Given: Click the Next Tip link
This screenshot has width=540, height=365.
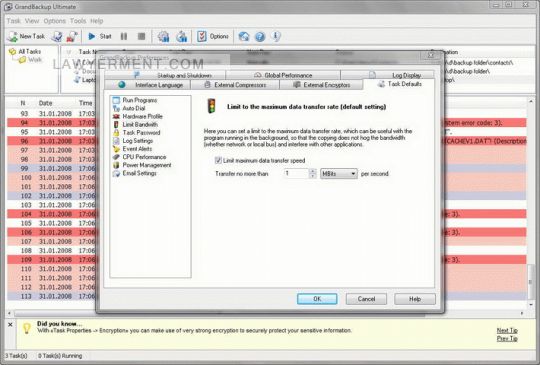Looking at the screenshot, I should [x=507, y=330].
